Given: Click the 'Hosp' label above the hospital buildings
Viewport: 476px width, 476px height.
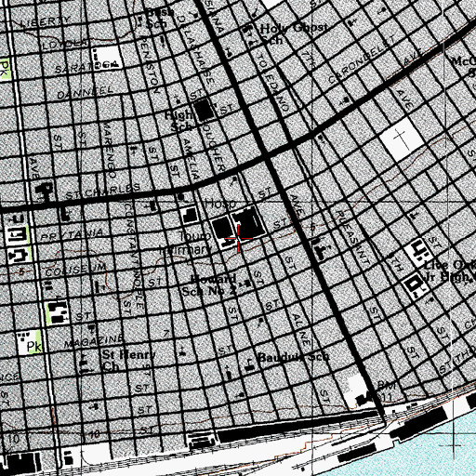Looking at the screenshot, I should (220, 204).
